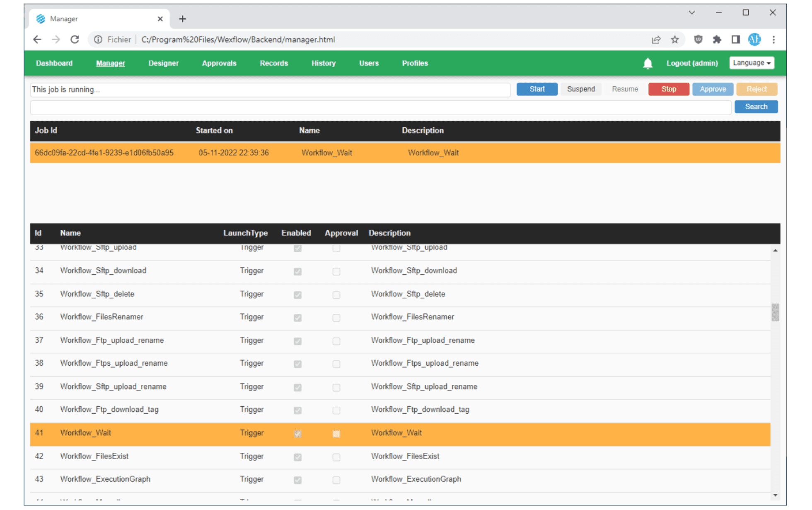Screen dimensions: 812x510
Task: Open the Profiles page
Action: click(x=415, y=63)
